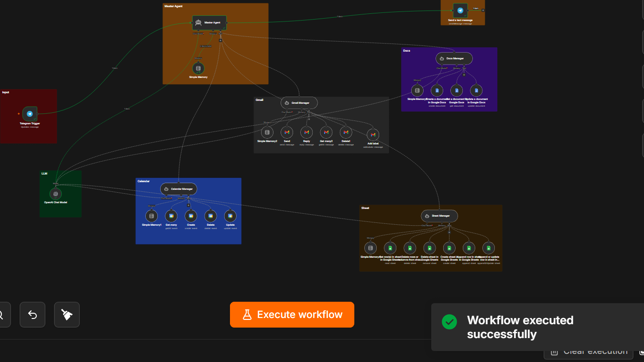644x362 pixels.
Task: Select the LLM sticky note title
Action: tap(44, 174)
